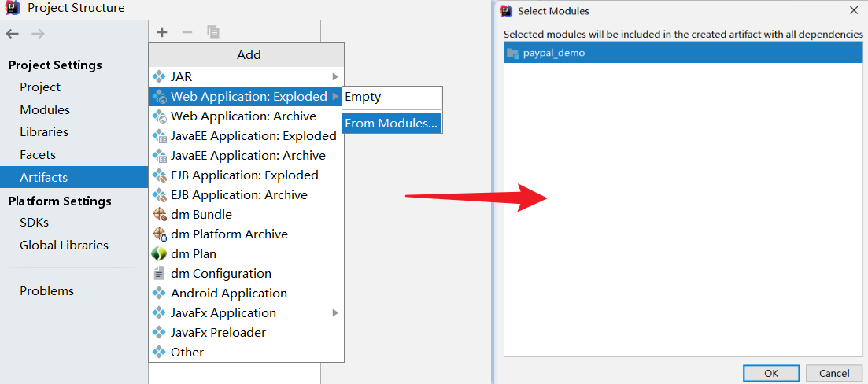Click the Copy artifact toolbar icon
Image resolution: width=868 pixels, height=384 pixels.
tap(213, 32)
